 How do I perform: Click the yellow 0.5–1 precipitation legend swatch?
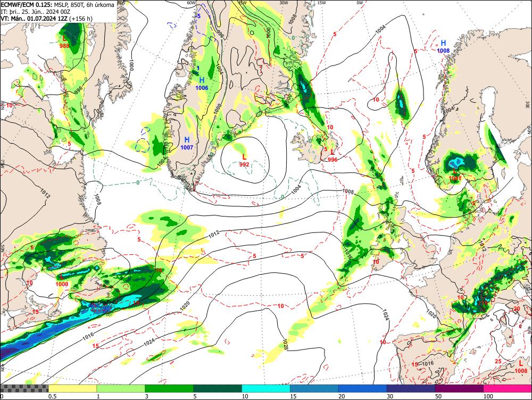click(x=72, y=388)
